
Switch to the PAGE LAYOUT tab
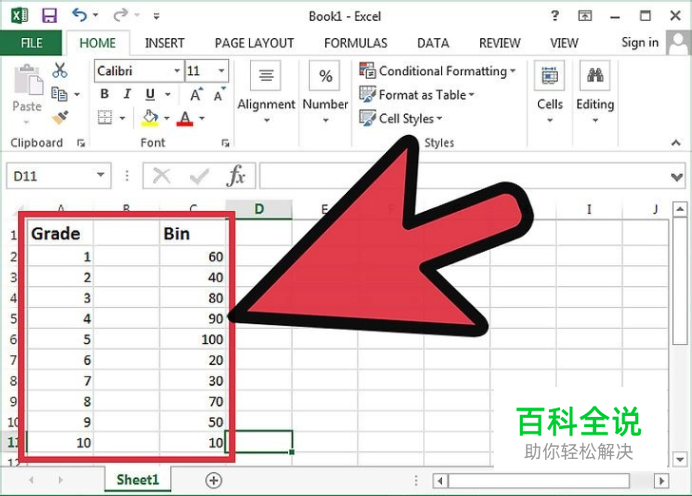[x=254, y=43]
